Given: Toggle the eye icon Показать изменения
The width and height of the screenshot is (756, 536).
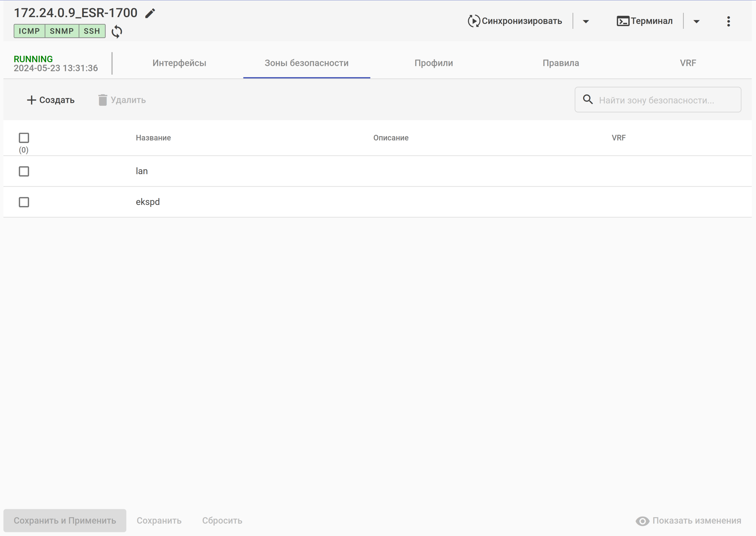Looking at the screenshot, I should coord(642,521).
